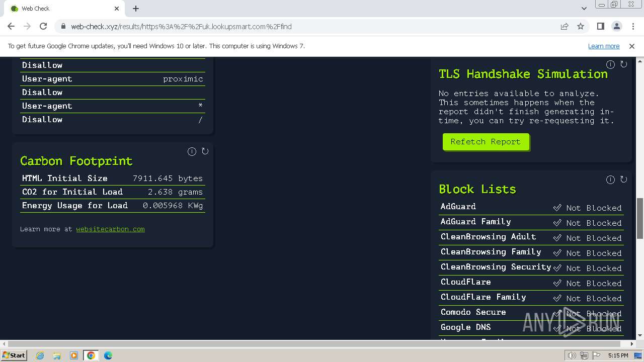This screenshot has height=362, width=644.
Task: Switch to the Web Check tab
Action: (64, 9)
